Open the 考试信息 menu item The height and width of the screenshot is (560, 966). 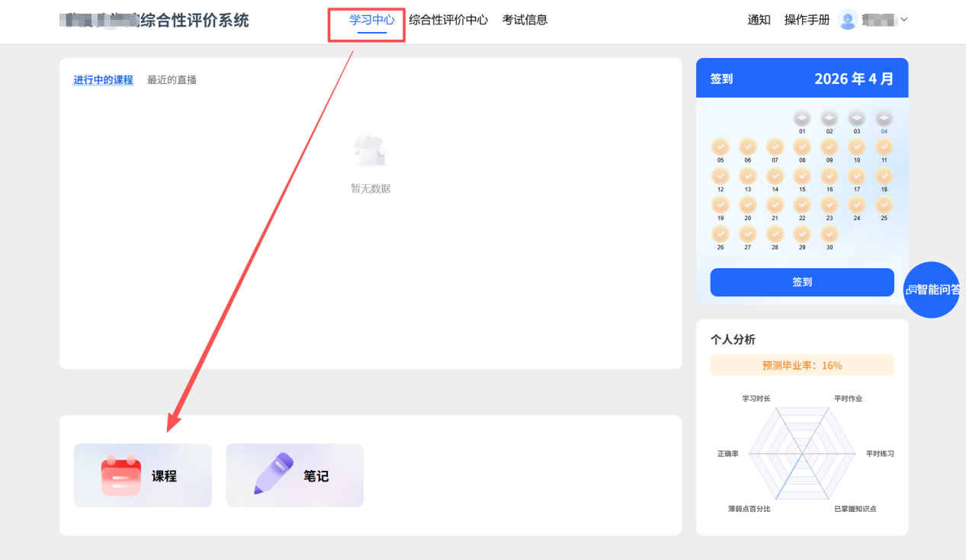(525, 20)
